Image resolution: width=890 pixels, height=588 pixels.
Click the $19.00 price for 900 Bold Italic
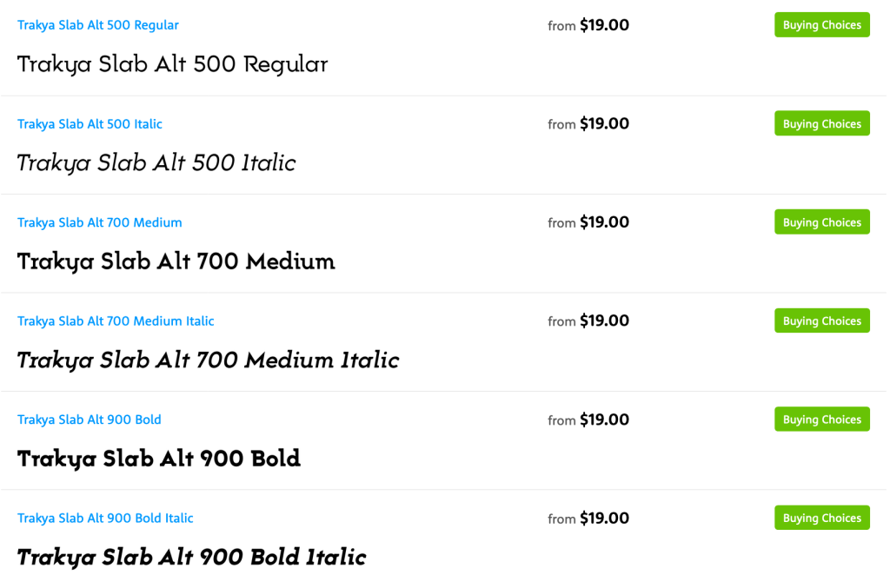[604, 519]
